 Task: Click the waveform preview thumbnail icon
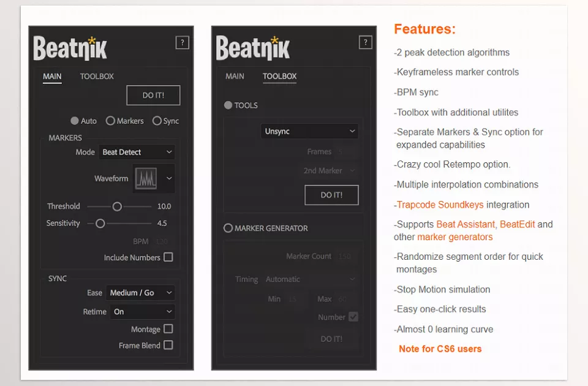(x=146, y=178)
